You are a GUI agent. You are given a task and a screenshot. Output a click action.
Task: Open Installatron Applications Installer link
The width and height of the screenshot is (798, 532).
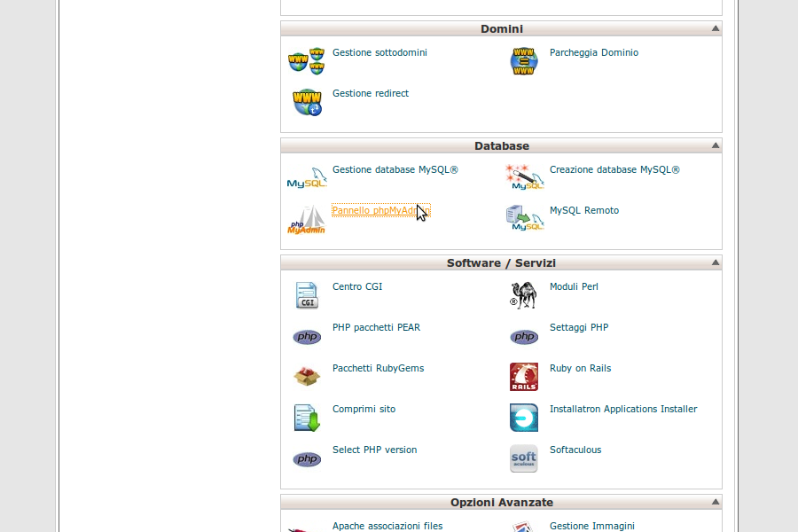(x=623, y=410)
